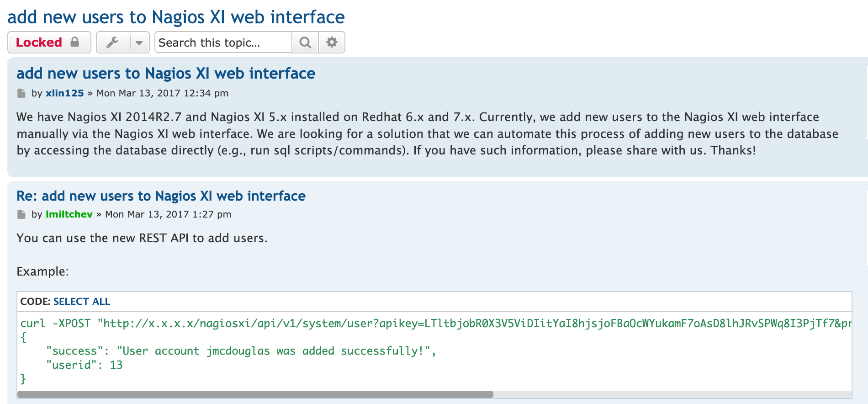The height and width of the screenshot is (404, 868).
Task: Click the '"userid": 13' code line
Action: tap(84, 365)
